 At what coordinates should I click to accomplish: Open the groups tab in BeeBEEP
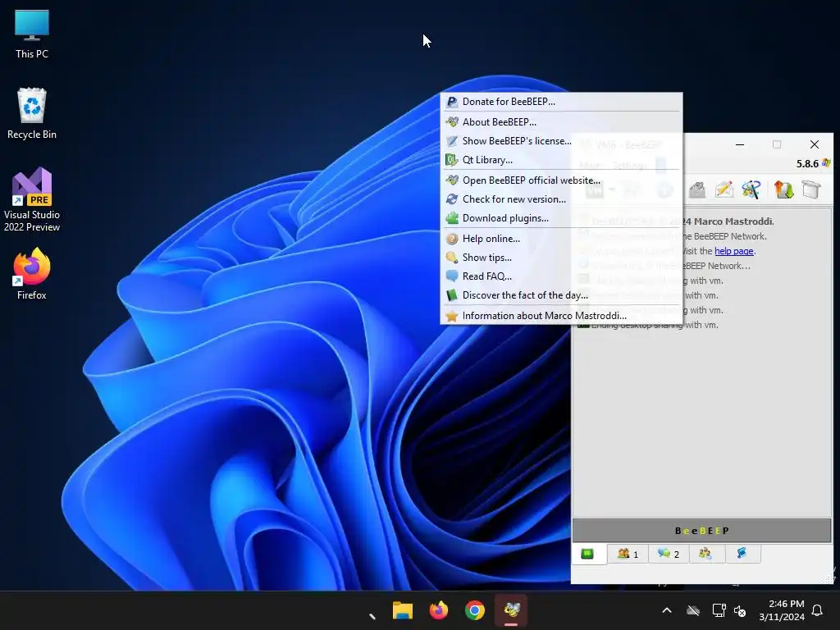[x=705, y=554]
